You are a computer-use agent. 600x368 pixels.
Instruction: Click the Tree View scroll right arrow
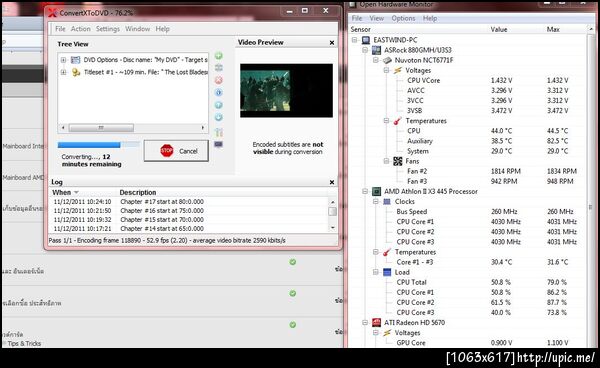coord(203,128)
